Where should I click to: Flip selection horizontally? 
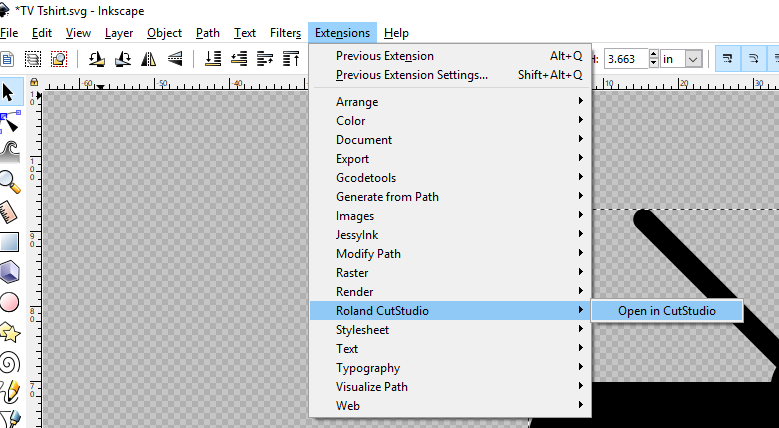pyautogui.click(x=149, y=59)
